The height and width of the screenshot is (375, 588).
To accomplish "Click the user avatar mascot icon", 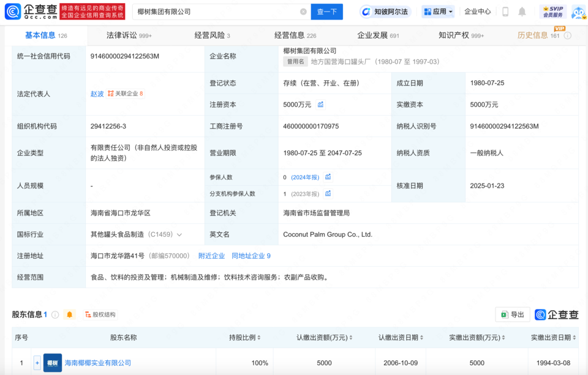I will pyautogui.click(x=579, y=12).
